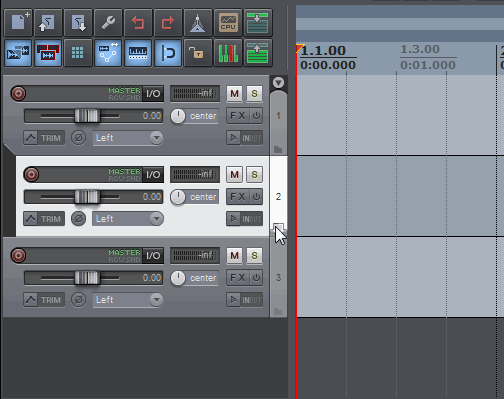Toggle the ripple editing keyboard-like icon
The image size is (504, 399).
coord(138,53)
